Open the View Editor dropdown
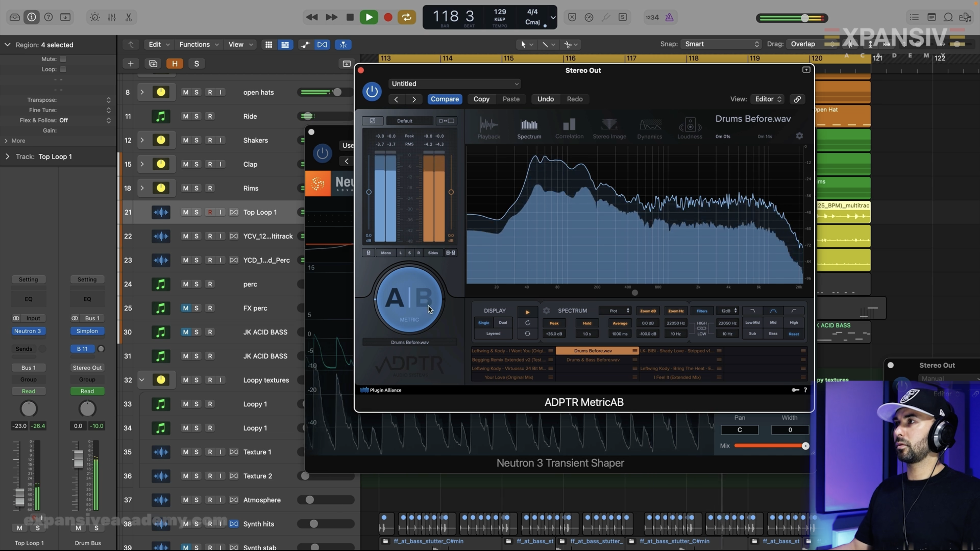This screenshot has width=980, height=551. click(768, 99)
